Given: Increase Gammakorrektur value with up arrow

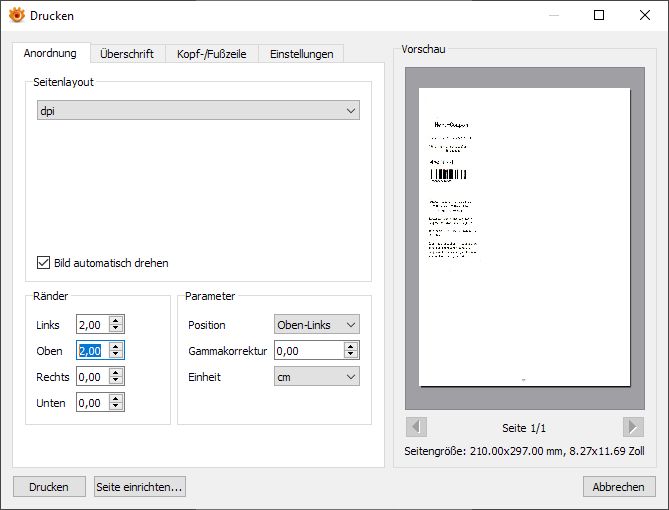Looking at the screenshot, I should coord(351,346).
